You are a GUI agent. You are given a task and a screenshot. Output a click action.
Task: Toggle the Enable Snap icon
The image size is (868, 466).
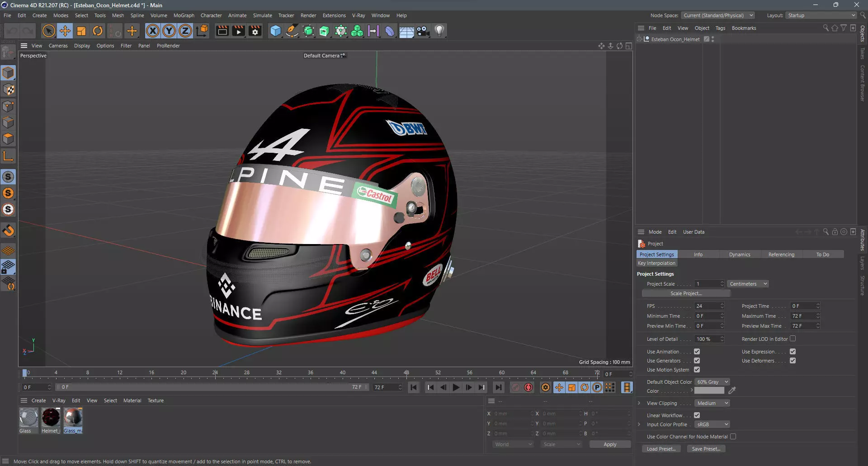(8, 231)
